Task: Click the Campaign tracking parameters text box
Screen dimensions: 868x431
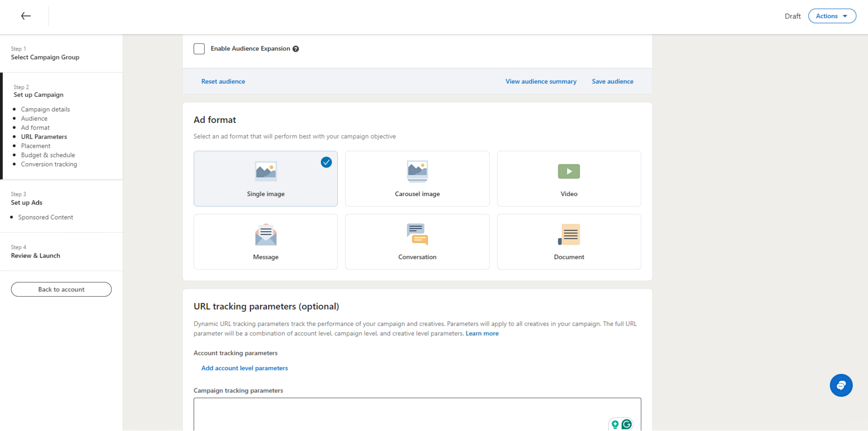Action: click(417, 414)
